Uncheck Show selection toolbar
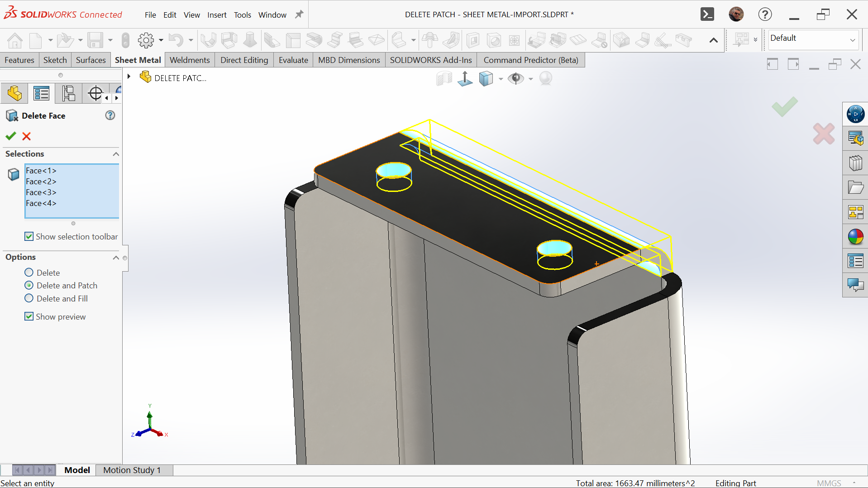Viewport: 868px width, 488px height. (x=29, y=236)
